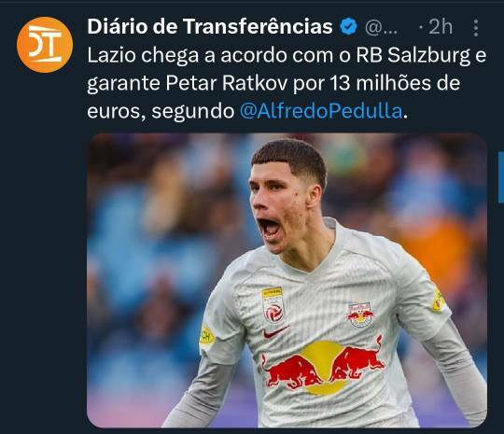Open the orange Diário de Transferências avatar
The width and height of the screenshot is (504, 434).
coord(45,45)
